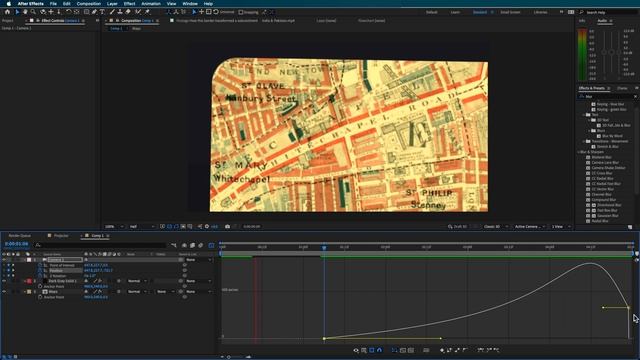Click stopwatch for Z Rotation property
The height and width of the screenshot is (360, 640).
pos(40,276)
